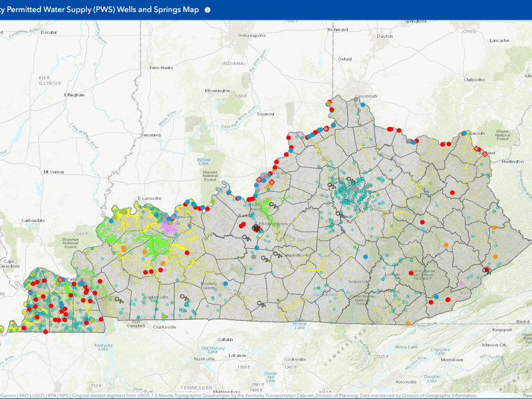
Task: Select the orange marker on Kentucky's southern border
Action: pos(408,324)
